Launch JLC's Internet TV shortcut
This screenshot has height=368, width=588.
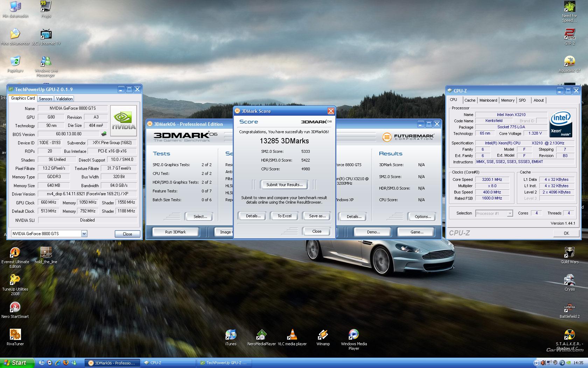46,37
